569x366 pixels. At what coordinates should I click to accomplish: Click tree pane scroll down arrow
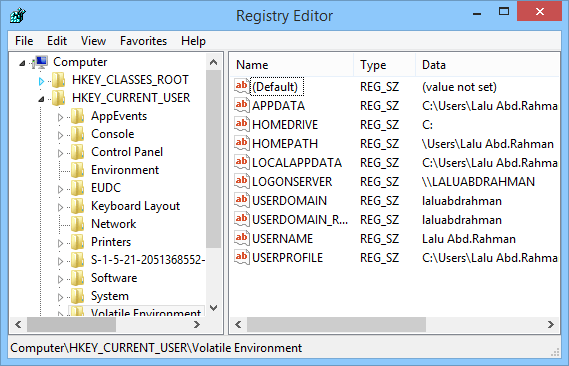[214, 308]
